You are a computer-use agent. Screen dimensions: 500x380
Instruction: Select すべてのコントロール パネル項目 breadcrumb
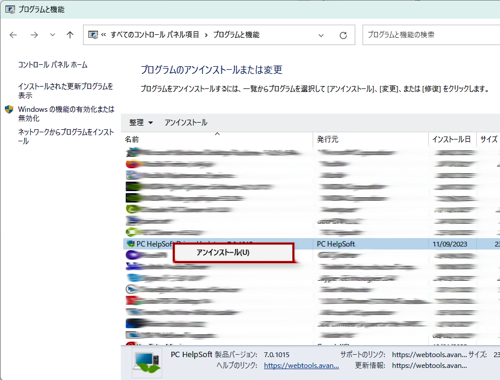[x=155, y=35]
